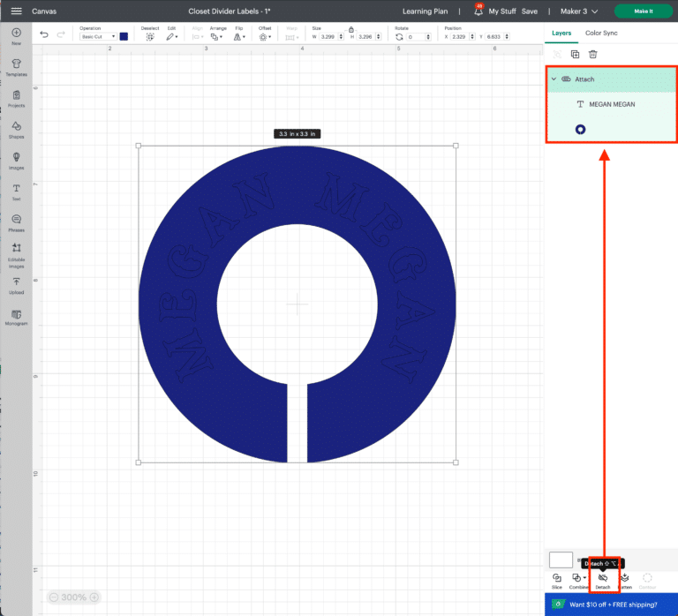This screenshot has width=678, height=616.
Task: Open the Templates panel
Action: pos(16,67)
